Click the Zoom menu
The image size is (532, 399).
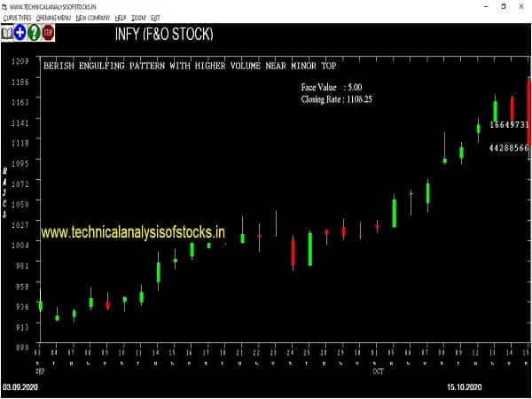138,17
